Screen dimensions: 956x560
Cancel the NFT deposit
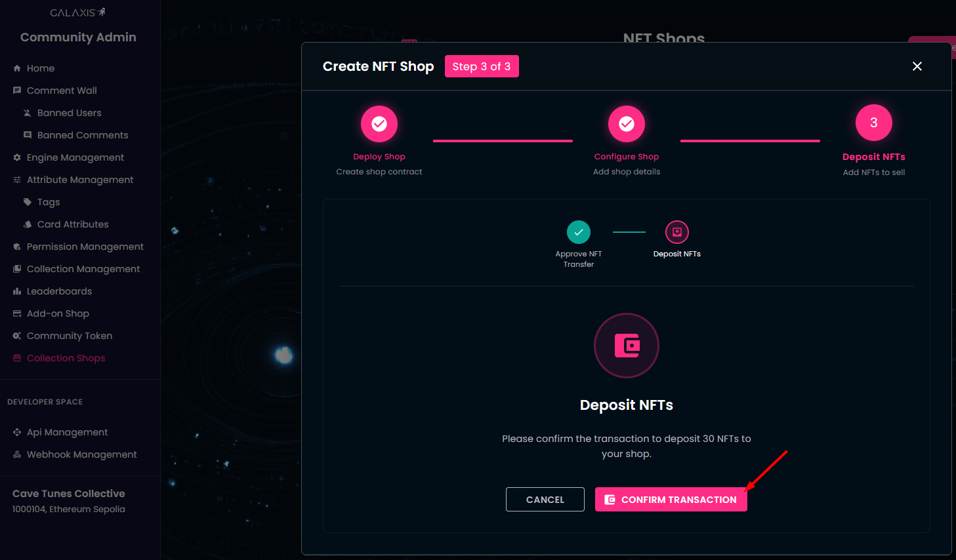click(545, 500)
